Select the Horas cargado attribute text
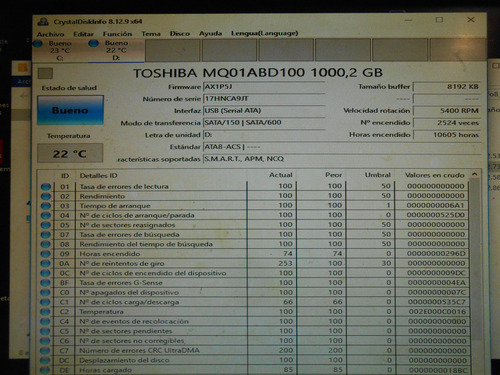Viewport: 500px width, 375px height. (105, 370)
